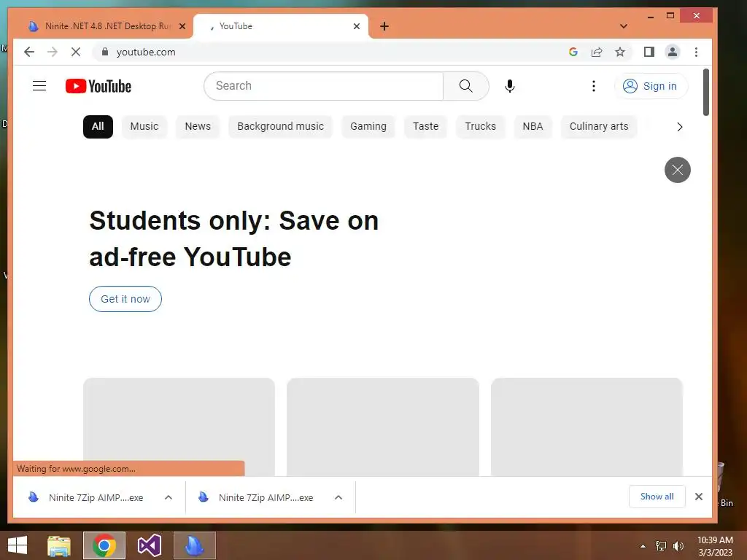
Task: Show hidden system tray icons
Action: [643, 546]
